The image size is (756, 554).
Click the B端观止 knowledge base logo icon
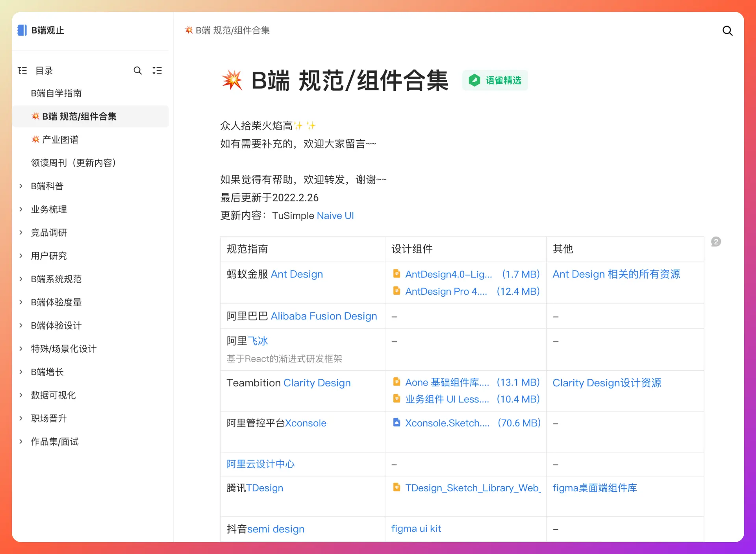pos(22,30)
